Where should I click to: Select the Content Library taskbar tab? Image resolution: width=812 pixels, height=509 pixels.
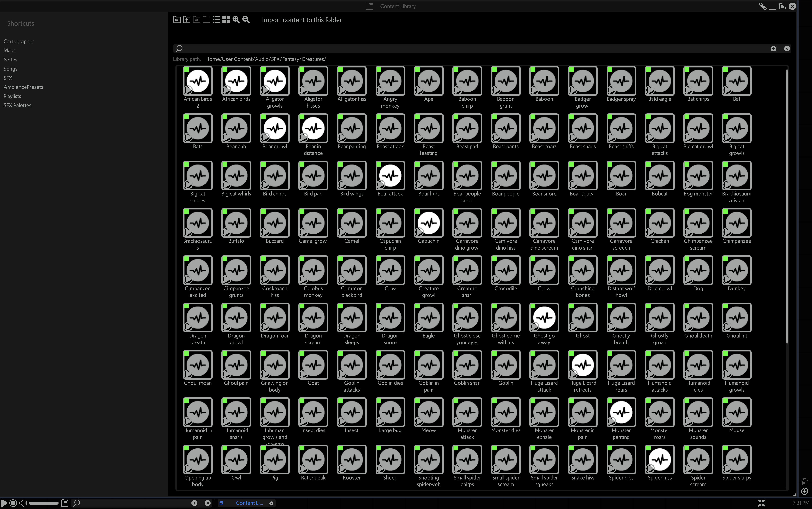tap(249, 503)
